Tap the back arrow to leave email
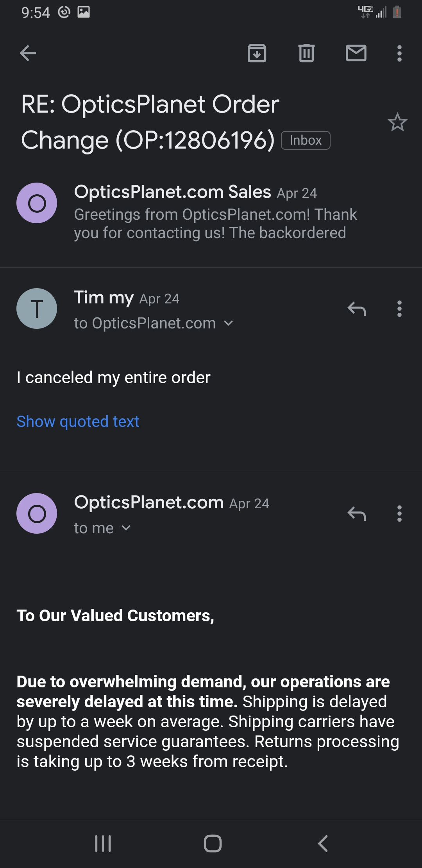The width and height of the screenshot is (422, 868). point(28,53)
